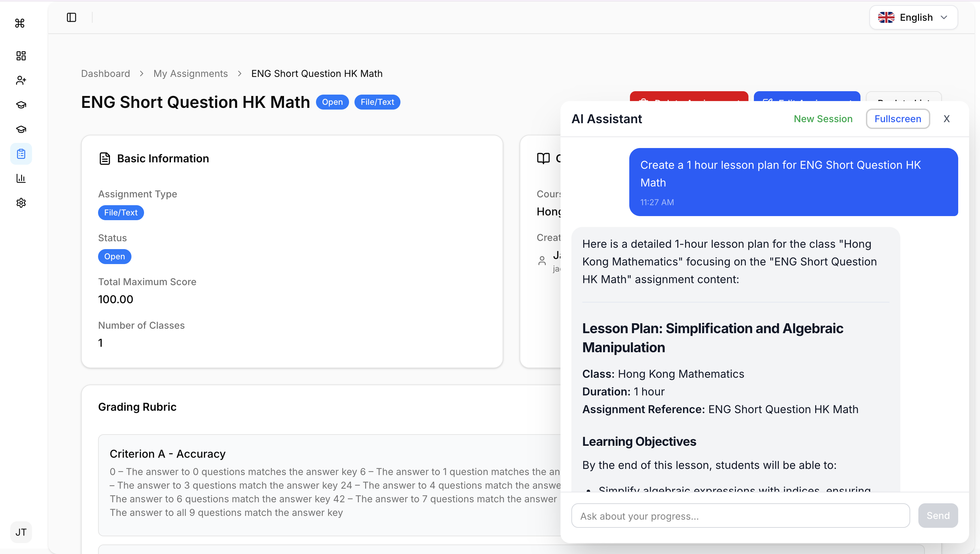980x554 pixels.
Task: Click the Learning Objectives heading
Action: tap(639, 441)
